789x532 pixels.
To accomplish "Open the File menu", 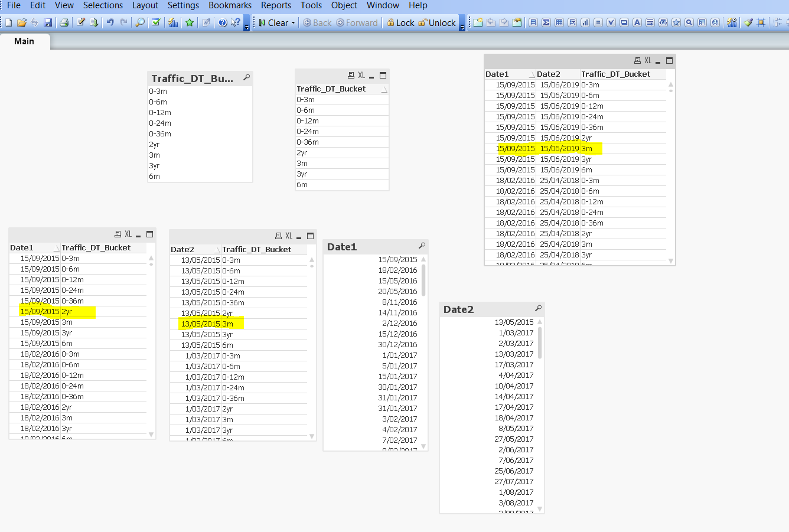I will click(x=14, y=5).
